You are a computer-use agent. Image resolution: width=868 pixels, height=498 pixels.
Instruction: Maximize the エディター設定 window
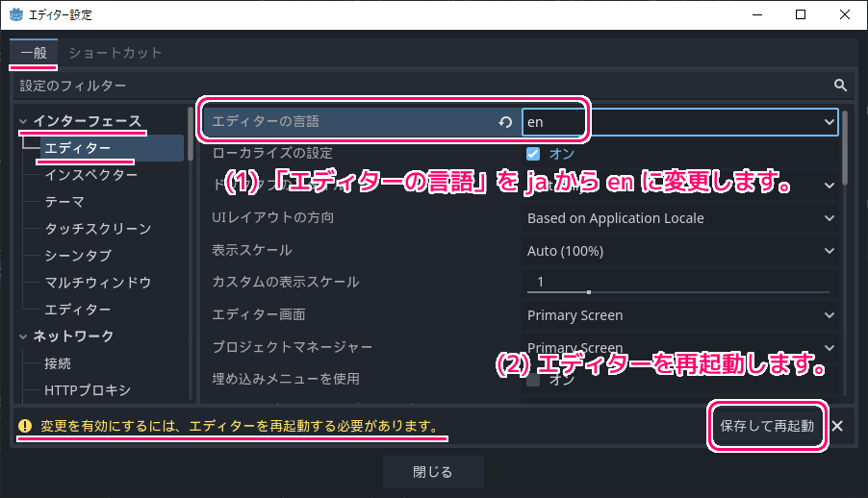(801, 15)
